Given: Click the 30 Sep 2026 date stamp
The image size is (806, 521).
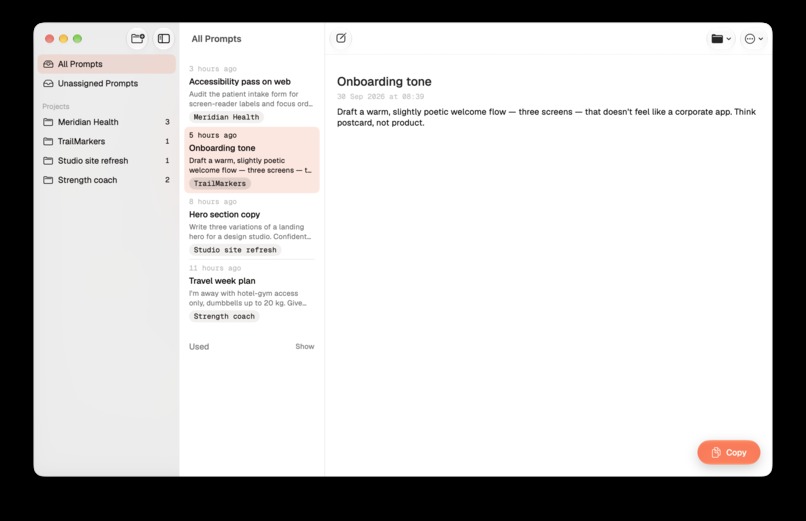Looking at the screenshot, I should 380,97.
